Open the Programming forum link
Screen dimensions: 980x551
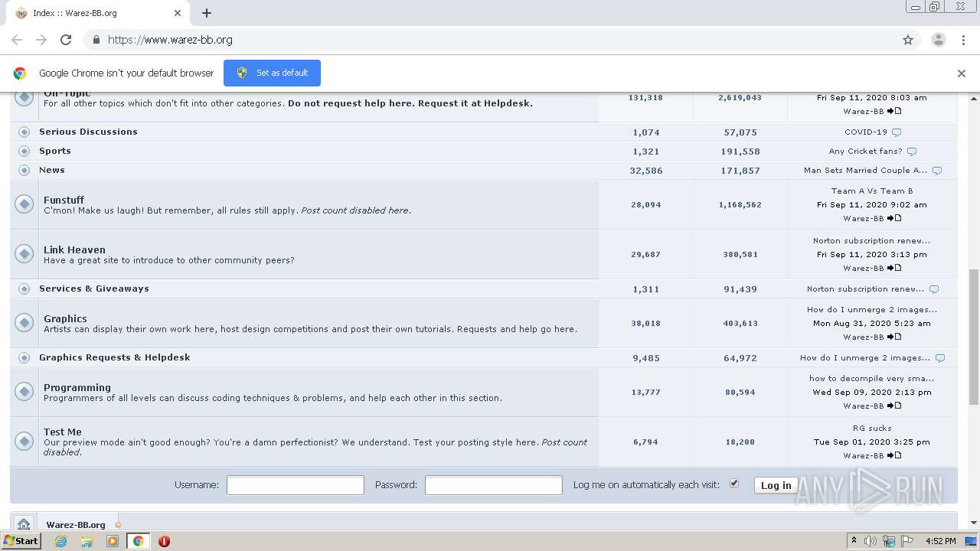(77, 387)
